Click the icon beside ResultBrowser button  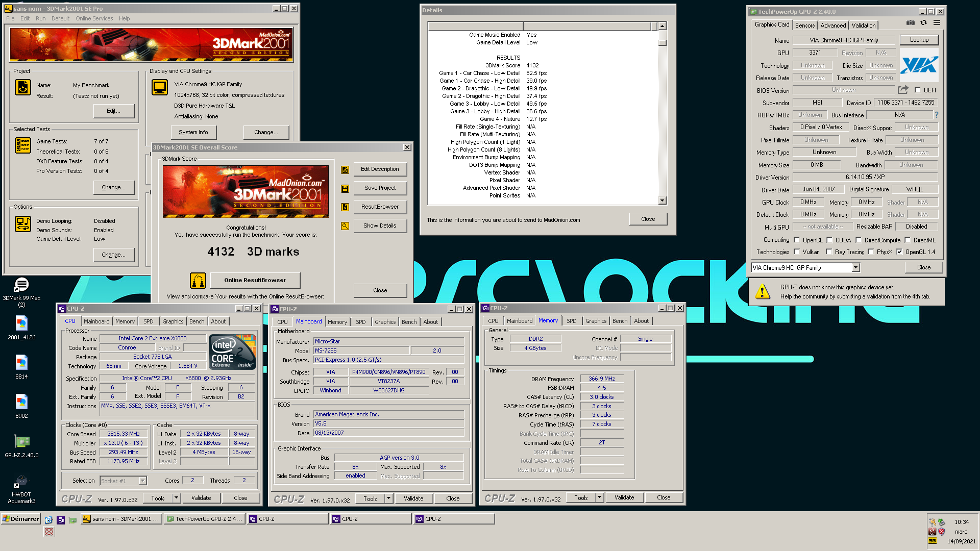[x=345, y=207]
